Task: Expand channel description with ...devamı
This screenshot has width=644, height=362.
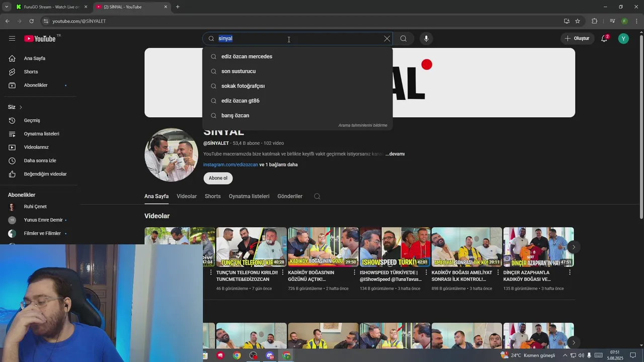Action: [x=395, y=154]
